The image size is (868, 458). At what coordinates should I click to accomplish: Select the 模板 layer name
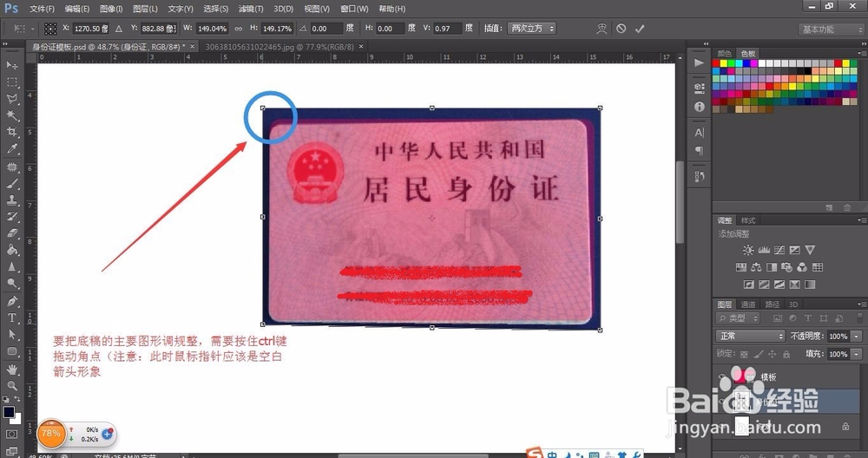pos(768,377)
